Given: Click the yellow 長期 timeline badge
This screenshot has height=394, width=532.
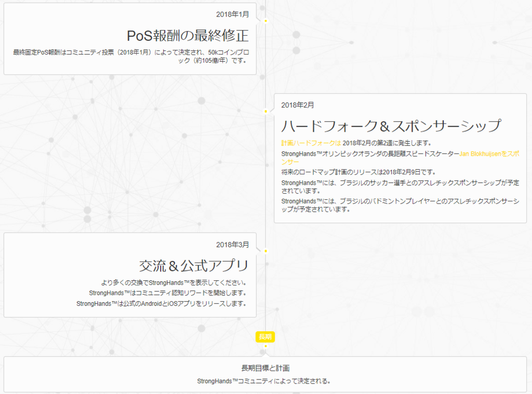Looking at the screenshot, I should pos(265,336).
